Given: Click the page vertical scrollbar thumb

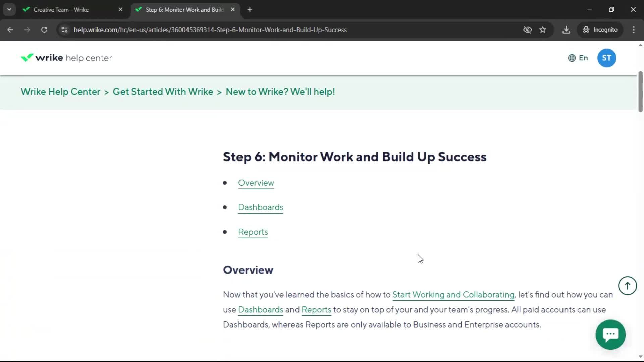Looking at the screenshot, I should click(640, 92).
